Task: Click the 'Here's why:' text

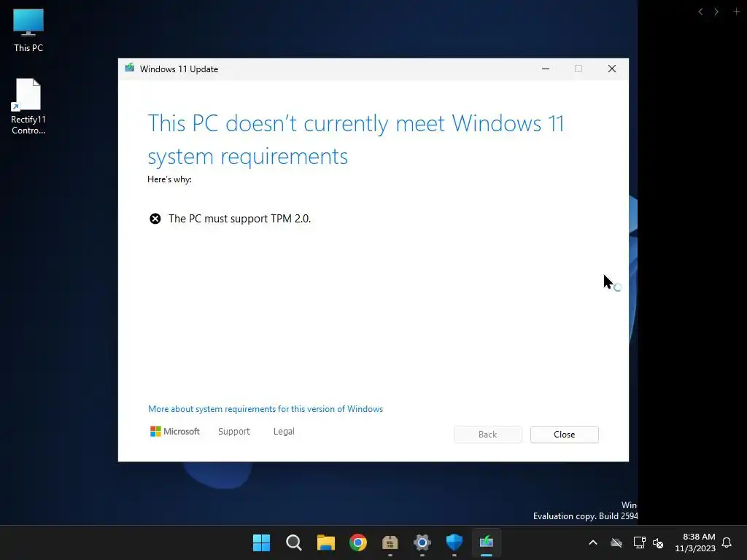Action: coord(169,179)
